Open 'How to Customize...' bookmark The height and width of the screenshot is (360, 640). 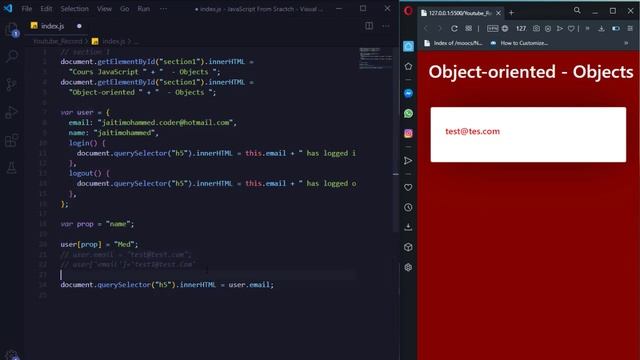point(519,43)
